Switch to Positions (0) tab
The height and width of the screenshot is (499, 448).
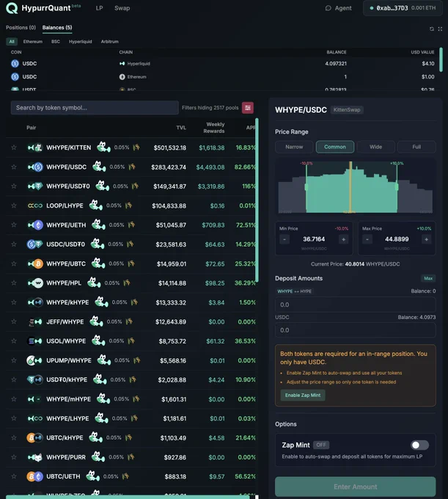(x=21, y=27)
